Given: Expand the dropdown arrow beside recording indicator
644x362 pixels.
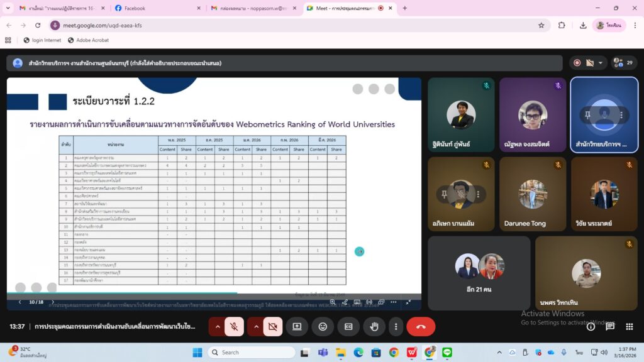Looking at the screenshot, I should click(x=601, y=63).
